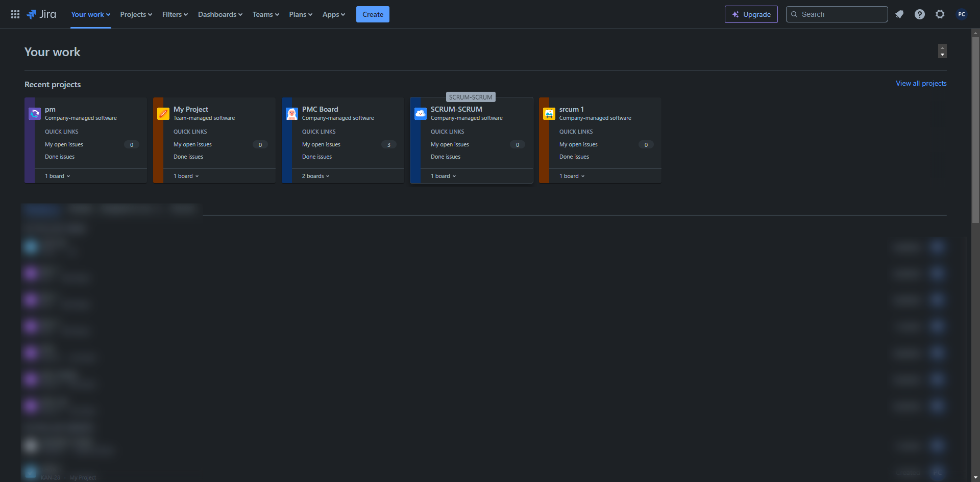Viewport: 980px width, 482px height.
Task: Open the My Project title
Action: (191, 109)
